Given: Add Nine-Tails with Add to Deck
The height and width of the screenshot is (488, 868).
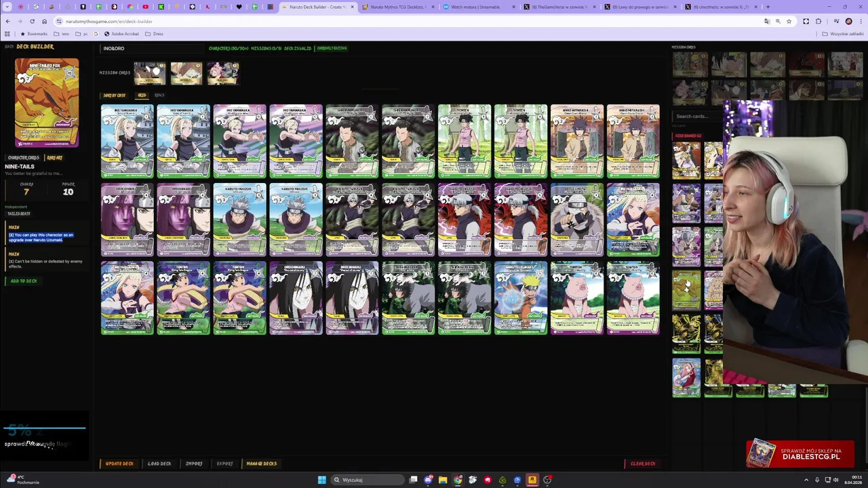Looking at the screenshot, I should click(x=23, y=281).
